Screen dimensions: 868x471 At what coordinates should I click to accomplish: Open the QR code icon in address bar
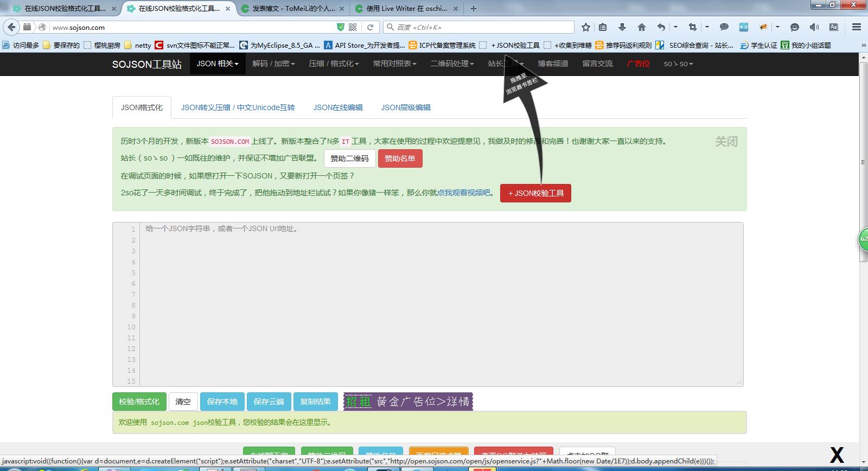coord(353,27)
